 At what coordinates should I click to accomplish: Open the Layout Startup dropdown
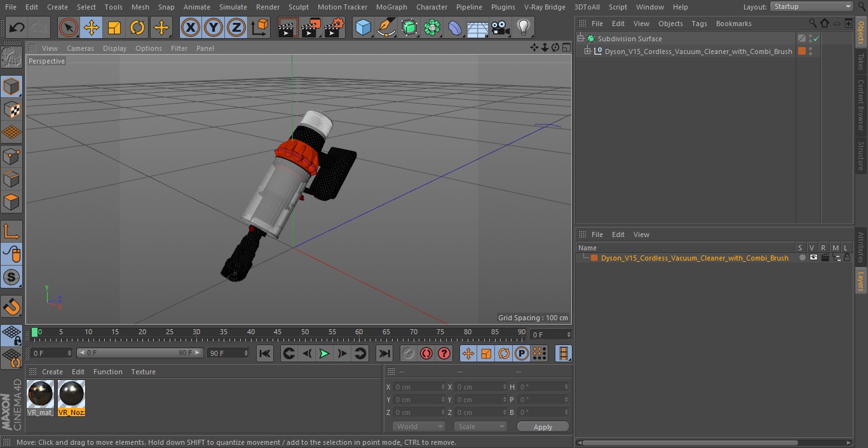coord(811,6)
